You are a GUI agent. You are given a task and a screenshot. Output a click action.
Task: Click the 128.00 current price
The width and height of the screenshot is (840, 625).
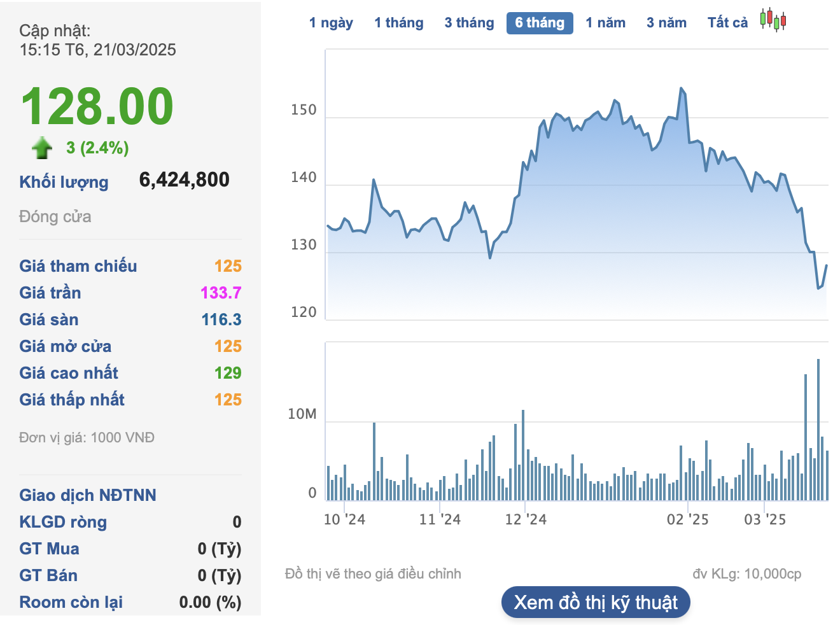point(97,106)
